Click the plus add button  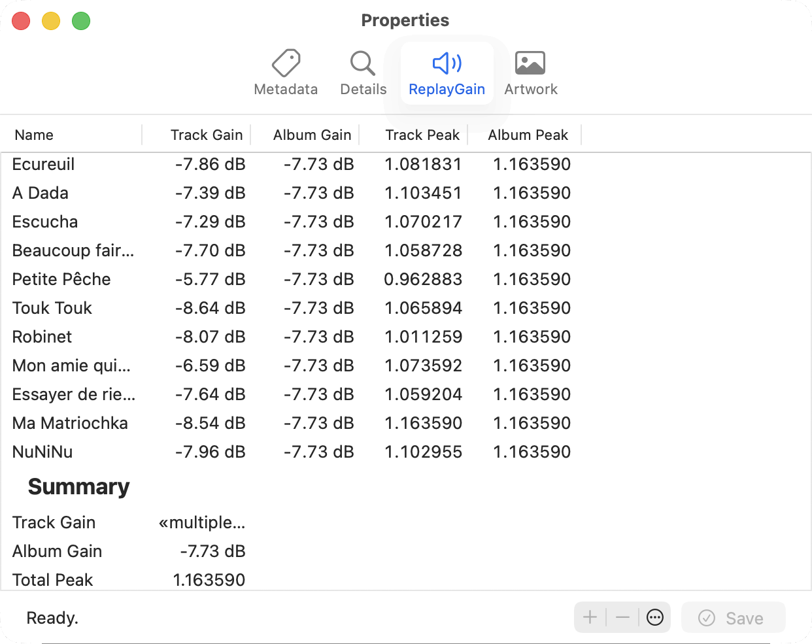(x=590, y=617)
